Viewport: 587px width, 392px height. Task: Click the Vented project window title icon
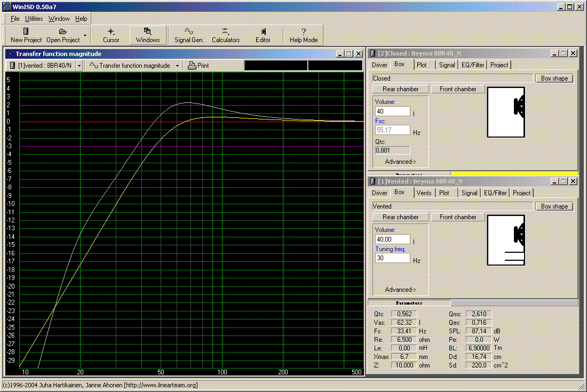click(x=373, y=181)
